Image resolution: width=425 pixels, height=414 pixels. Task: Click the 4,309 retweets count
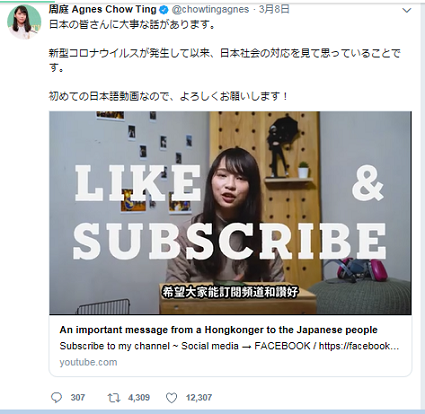(139, 397)
